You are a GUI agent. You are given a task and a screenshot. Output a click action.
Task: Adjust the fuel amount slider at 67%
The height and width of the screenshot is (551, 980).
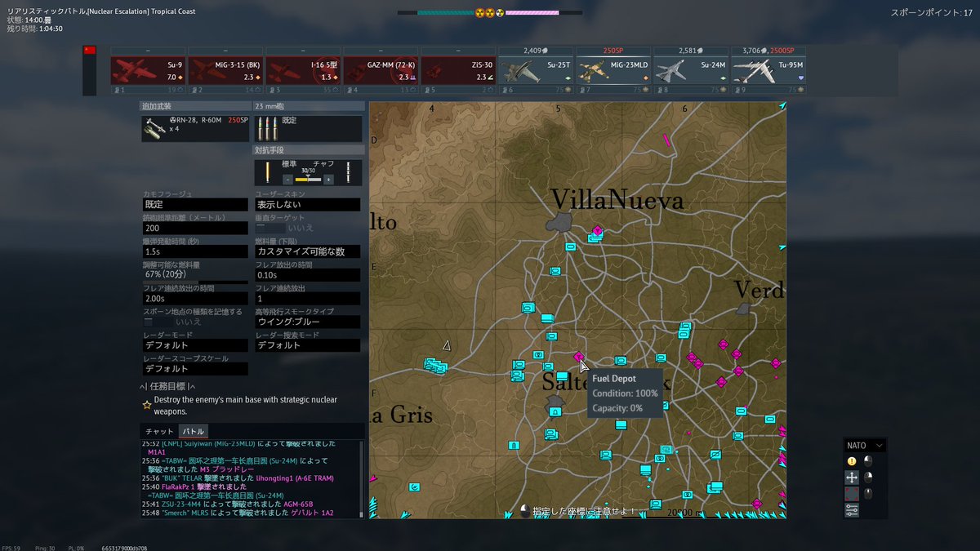[195, 282]
